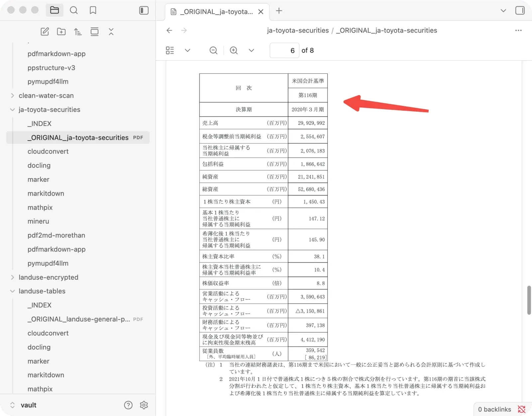
Task: Click ja-toyota-securities in the breadcrumb
Action: (298, 30)
